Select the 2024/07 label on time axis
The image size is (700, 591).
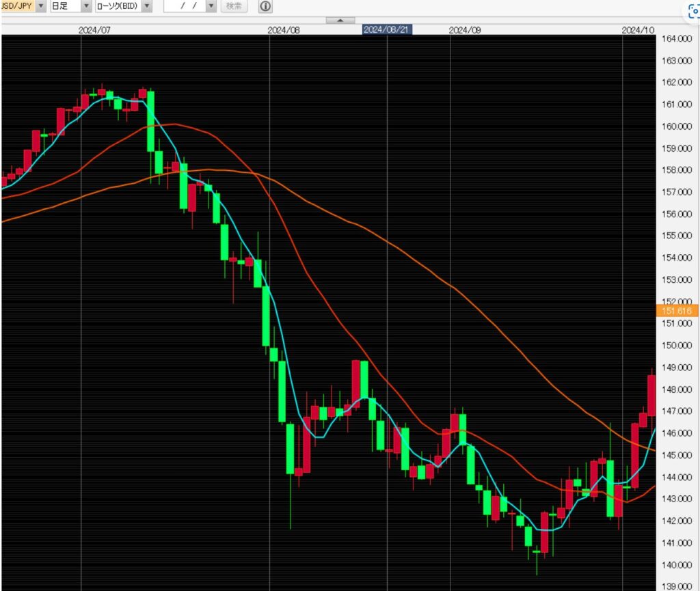coord(95,30)
